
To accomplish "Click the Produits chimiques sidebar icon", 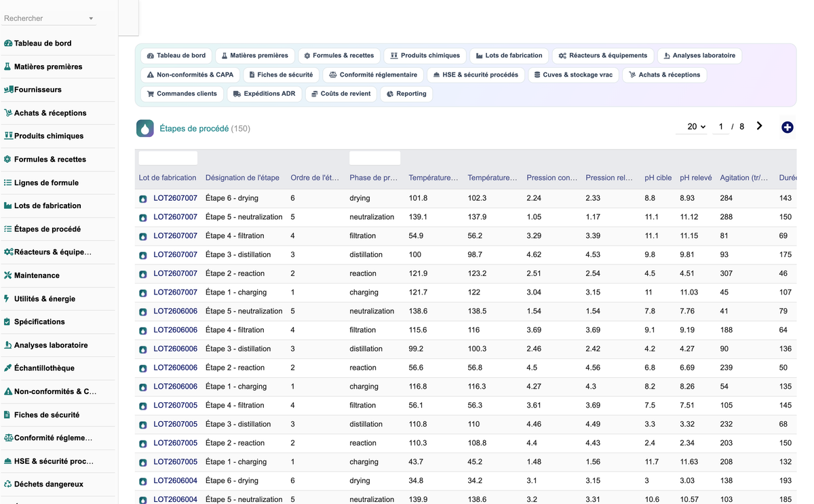I will pyautogui.click(x=8, y=136).
